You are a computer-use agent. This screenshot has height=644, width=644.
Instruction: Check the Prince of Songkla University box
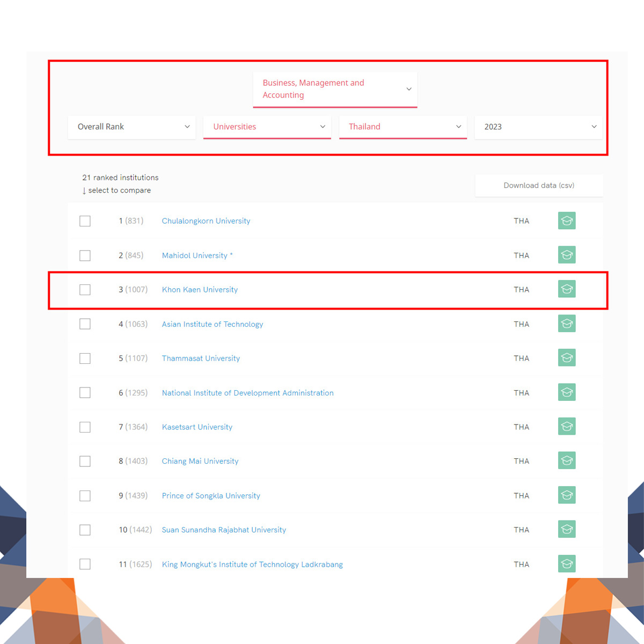pyautogui.click(x=85, y=495)
